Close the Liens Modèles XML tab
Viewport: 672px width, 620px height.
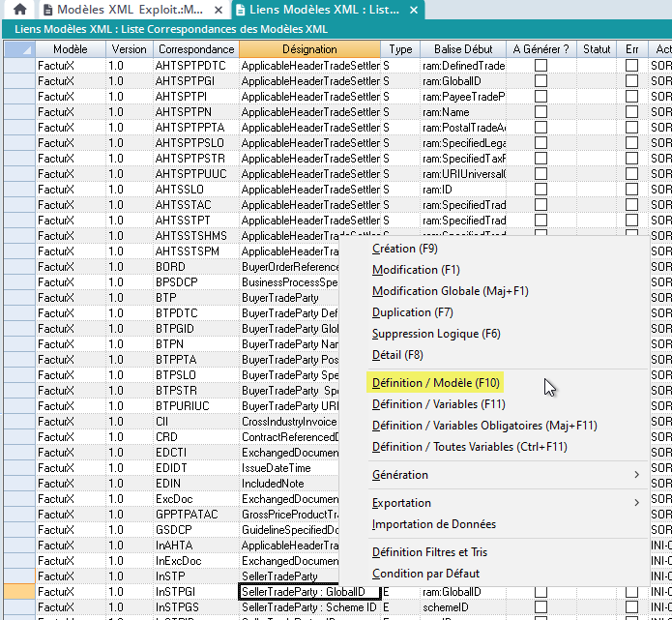[414, 10]
